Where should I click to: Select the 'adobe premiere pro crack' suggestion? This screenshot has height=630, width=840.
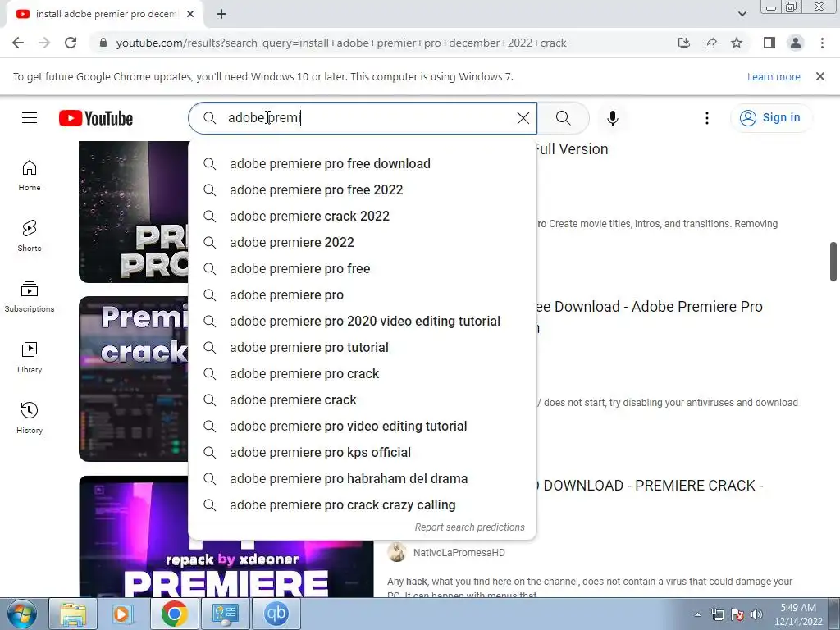pyautogui.click(x=362, y=373)
